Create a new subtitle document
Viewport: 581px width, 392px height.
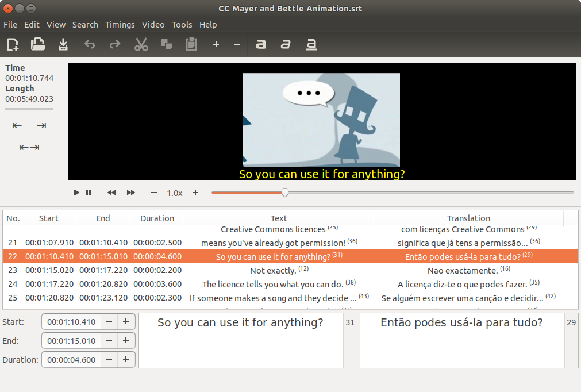point(12,44)
